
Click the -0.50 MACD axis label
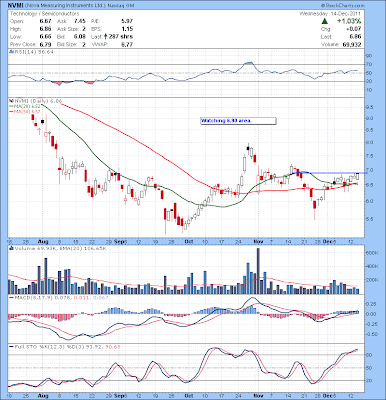pyautogui.click(x=373, y=334)
